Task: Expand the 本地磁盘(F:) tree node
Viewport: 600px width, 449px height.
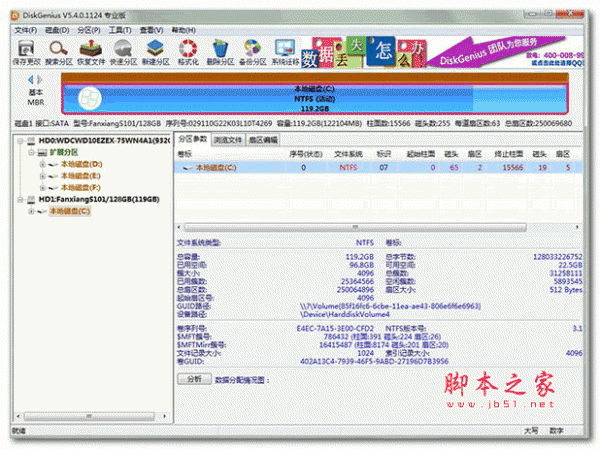Action: [x=42, y=188]
